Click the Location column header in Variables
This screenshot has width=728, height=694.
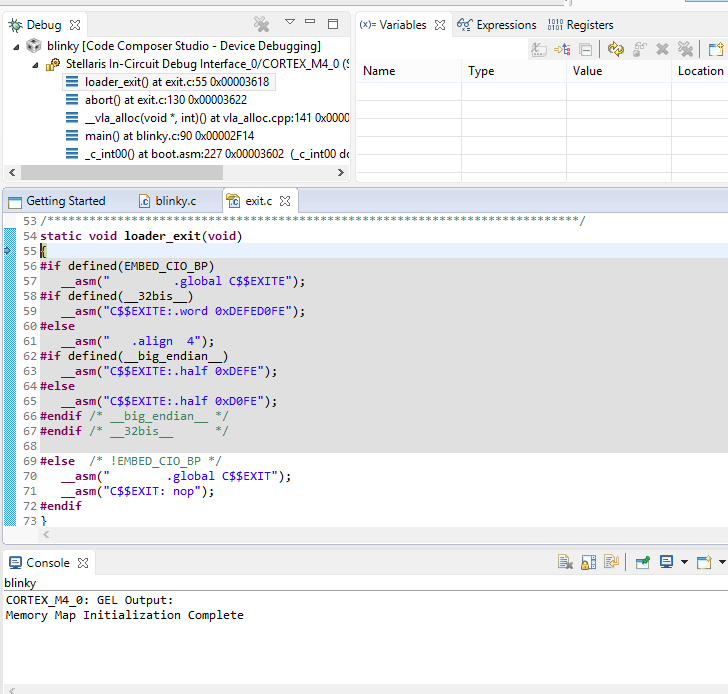700,71
